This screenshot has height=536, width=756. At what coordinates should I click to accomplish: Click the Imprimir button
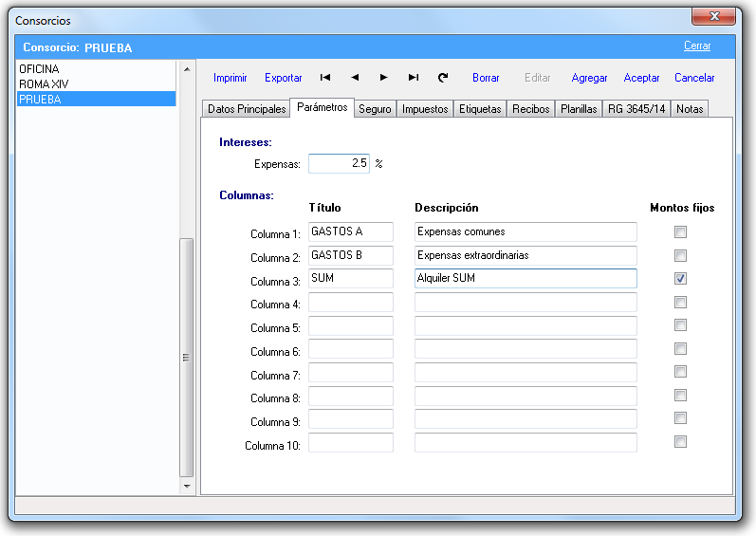(x=230, y=78)
